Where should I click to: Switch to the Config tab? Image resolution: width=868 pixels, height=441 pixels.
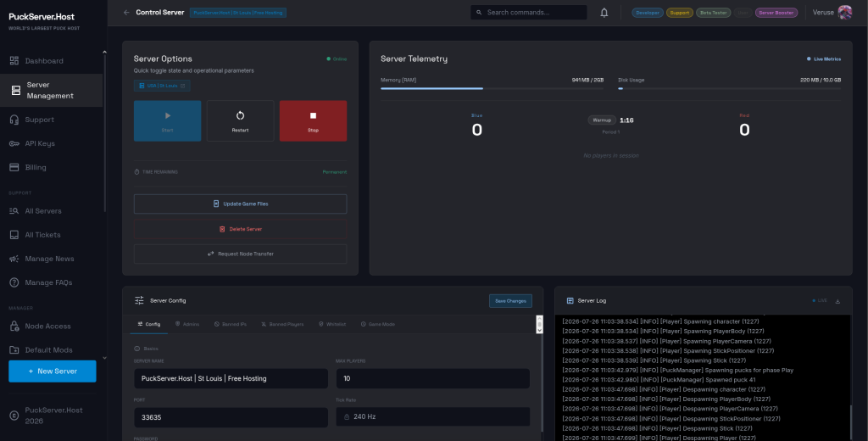coord(149,324)
